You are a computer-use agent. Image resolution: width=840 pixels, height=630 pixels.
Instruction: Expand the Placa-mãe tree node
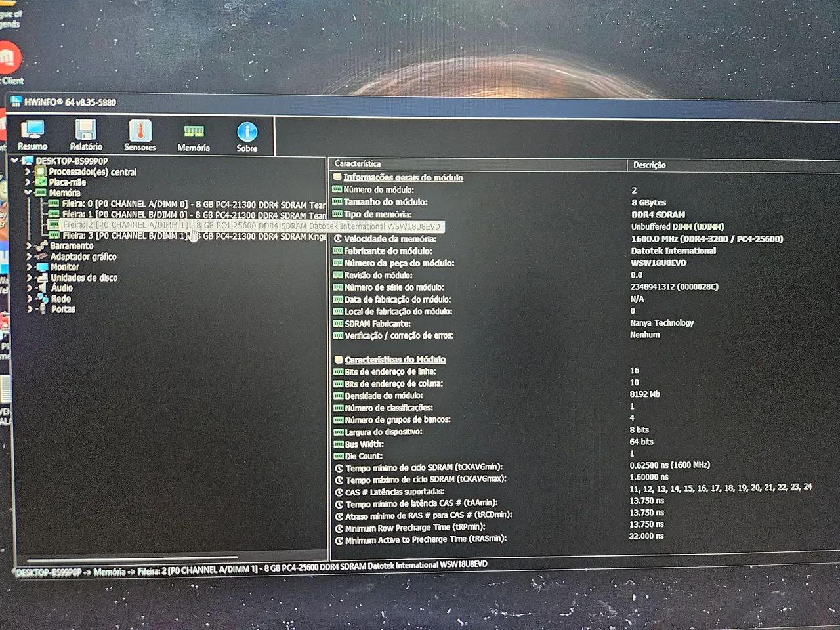[x=27, y=182]
